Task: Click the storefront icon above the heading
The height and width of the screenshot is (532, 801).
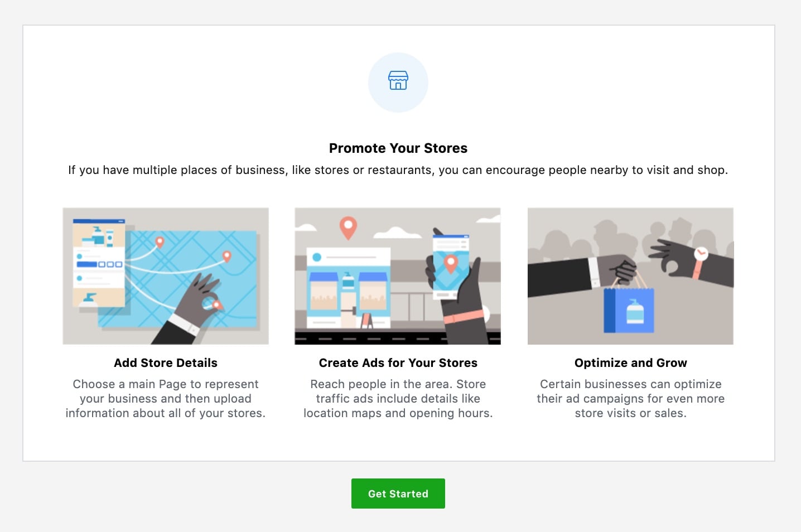Action: point(398,81)
